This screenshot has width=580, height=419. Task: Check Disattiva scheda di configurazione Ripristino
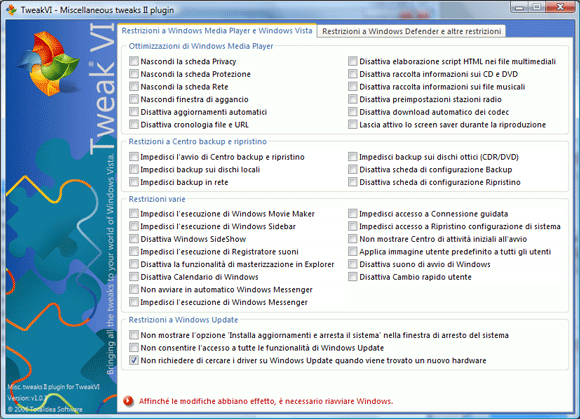point(353,182)
